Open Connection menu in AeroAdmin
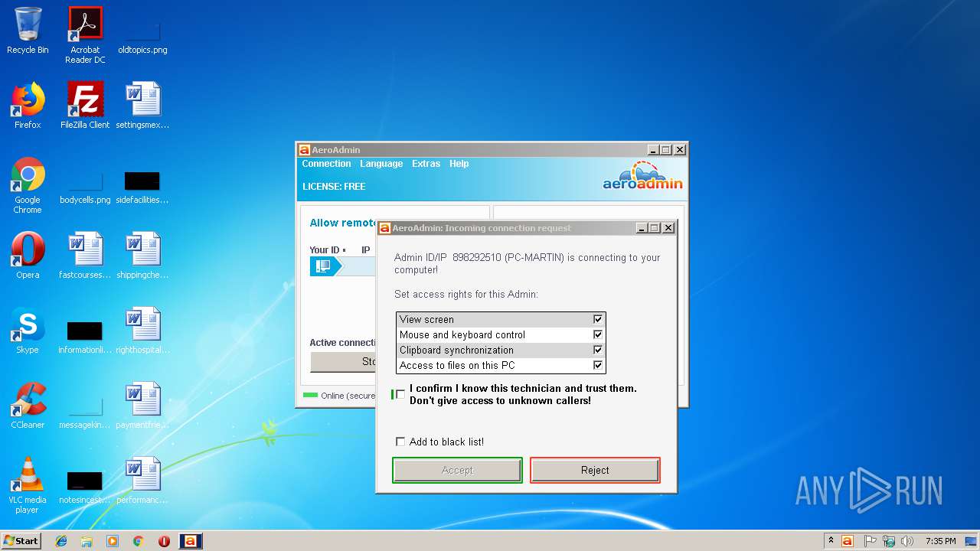The height and width of the screenshot is (551, 980). (x=326, y=164)
